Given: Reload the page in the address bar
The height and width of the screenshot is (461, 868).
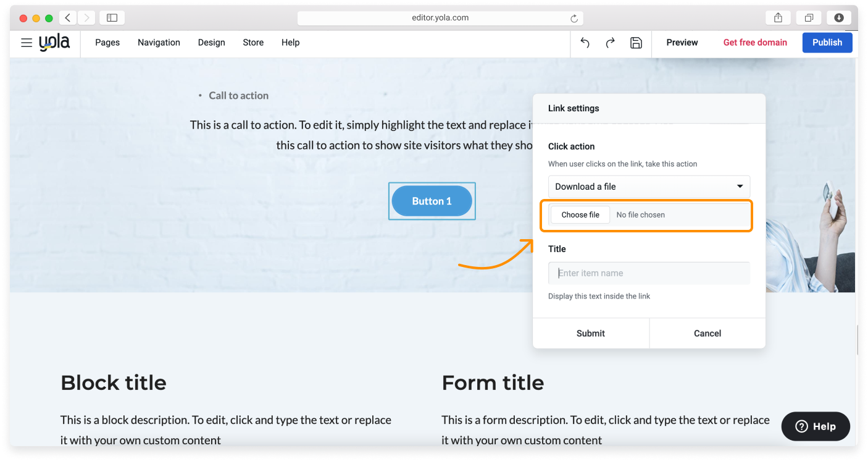Looking at the screenshot, I should point(574,19).
